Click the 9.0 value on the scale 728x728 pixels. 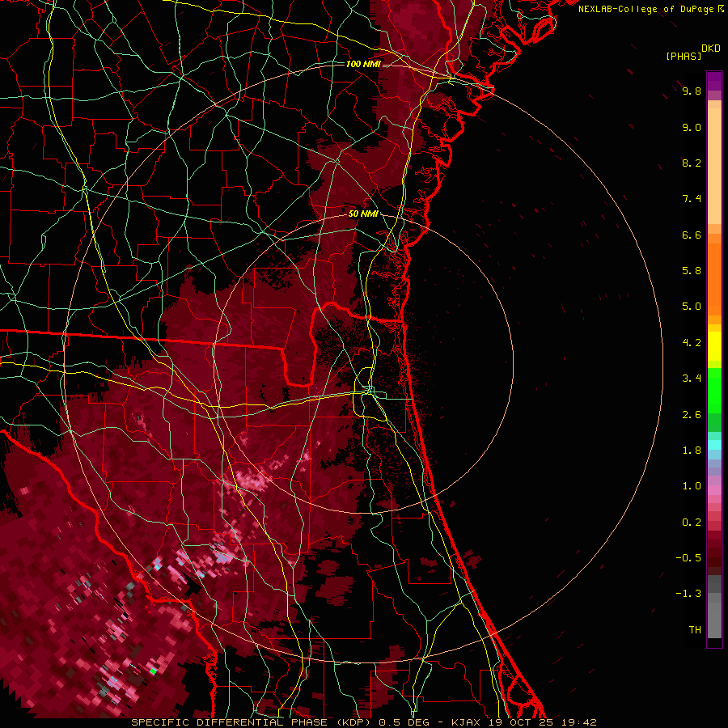(x=692, y=127)
